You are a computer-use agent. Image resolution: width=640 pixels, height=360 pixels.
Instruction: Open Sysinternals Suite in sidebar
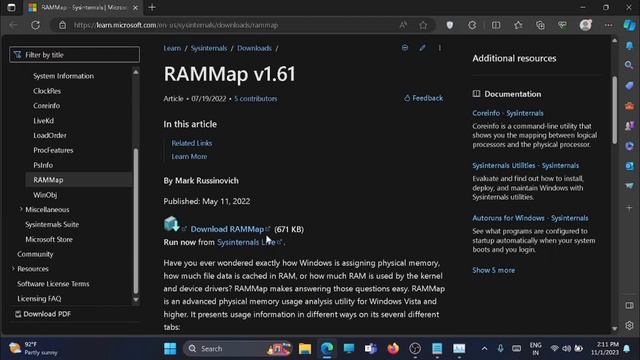(52, 224)
